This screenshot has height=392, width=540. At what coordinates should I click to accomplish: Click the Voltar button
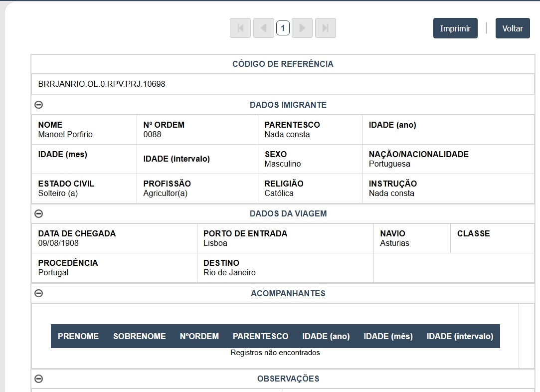pyautogui.click(x=513, y=28)
